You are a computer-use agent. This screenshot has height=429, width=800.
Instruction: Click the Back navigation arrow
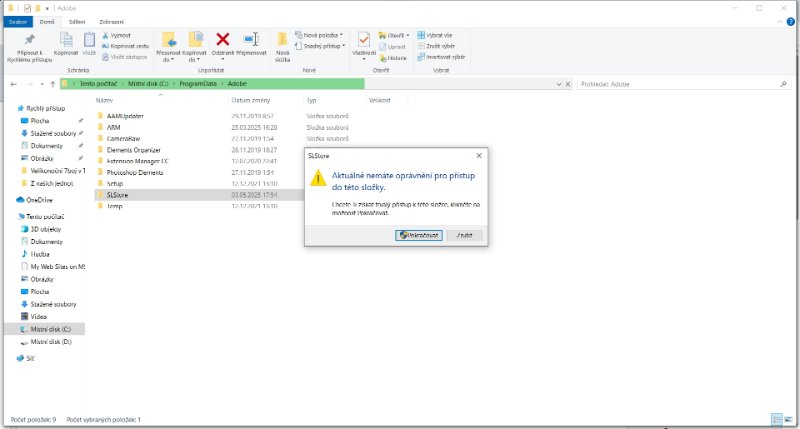(x=14, y=84)
